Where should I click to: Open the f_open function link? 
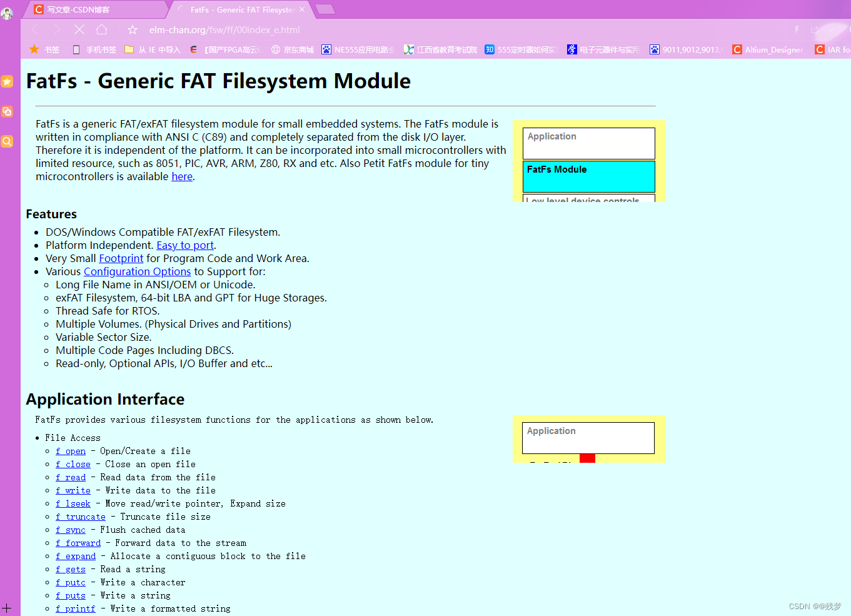71,451
